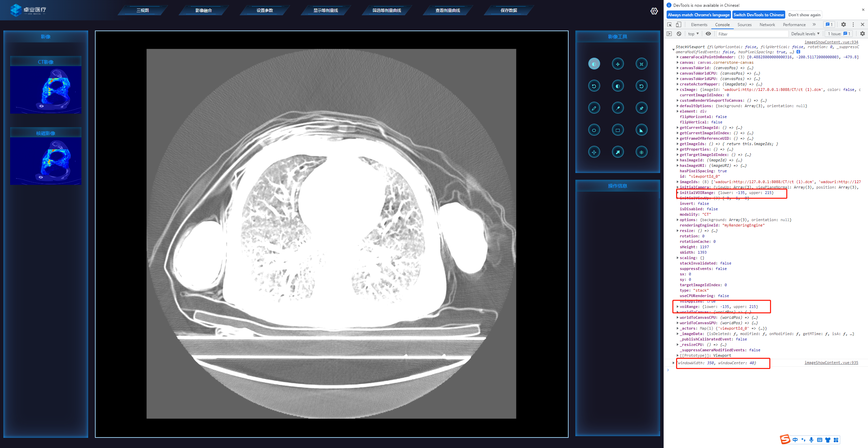Open DevTools settings gear in tab bar
The width and height of the screenshot is (868, 448).
(x=844, y=24)
